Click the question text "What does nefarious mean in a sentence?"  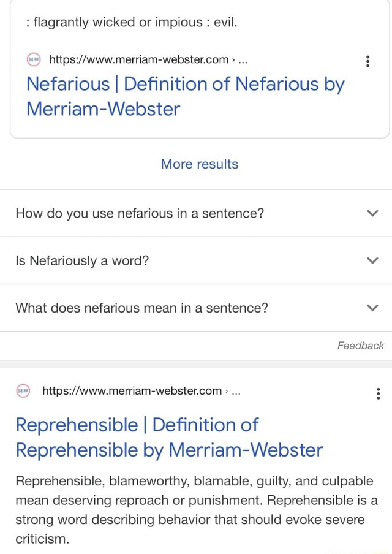tap(142, 308)
